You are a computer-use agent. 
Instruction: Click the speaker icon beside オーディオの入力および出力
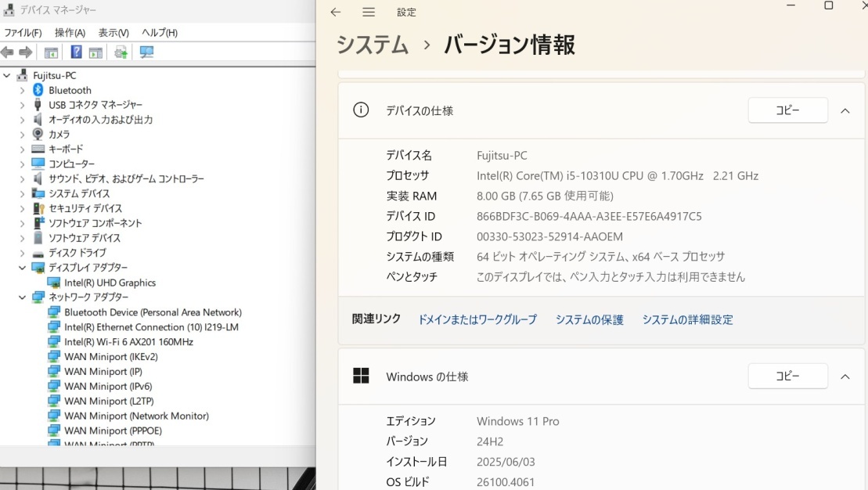38,119
